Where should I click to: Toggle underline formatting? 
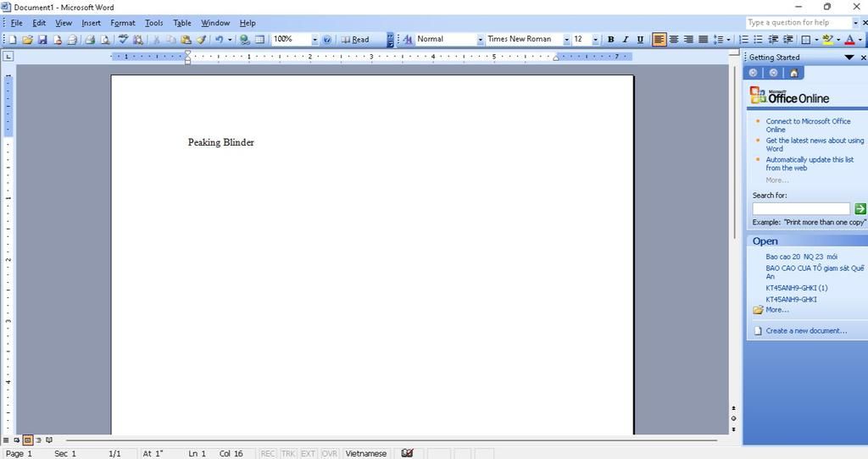click(x=641, y=39)
